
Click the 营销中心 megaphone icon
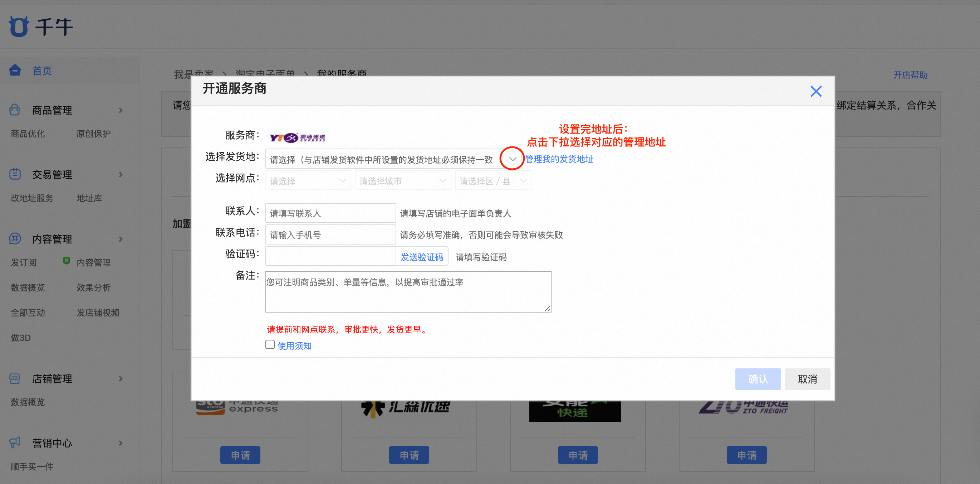click(15, 442)
